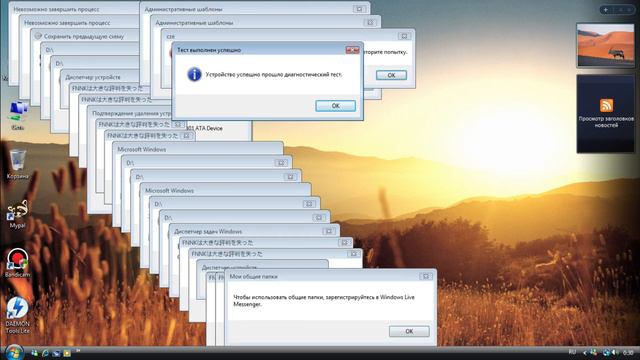Screen dimensions: 640x360
Task: Expand the quick launch overflow chevron
Action: point(78,351)
